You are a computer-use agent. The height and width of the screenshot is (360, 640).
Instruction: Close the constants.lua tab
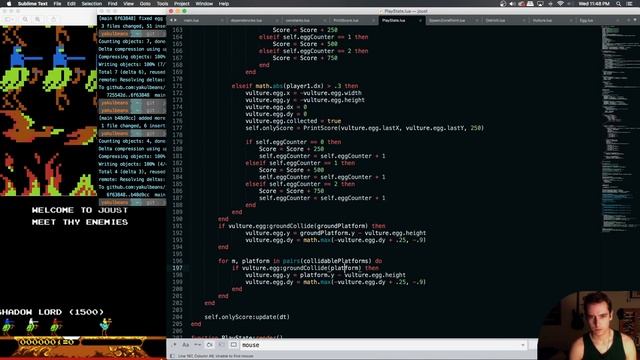pos(324,20)
